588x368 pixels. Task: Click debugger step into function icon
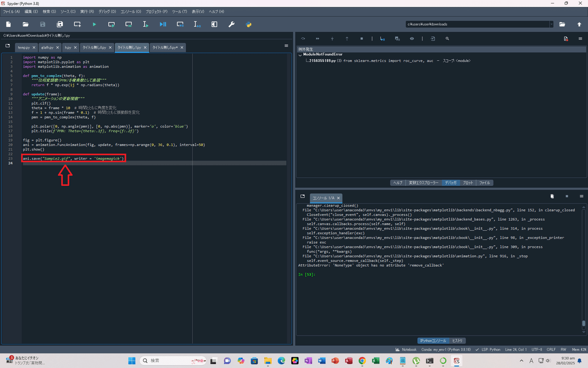(x=332, y=38)
